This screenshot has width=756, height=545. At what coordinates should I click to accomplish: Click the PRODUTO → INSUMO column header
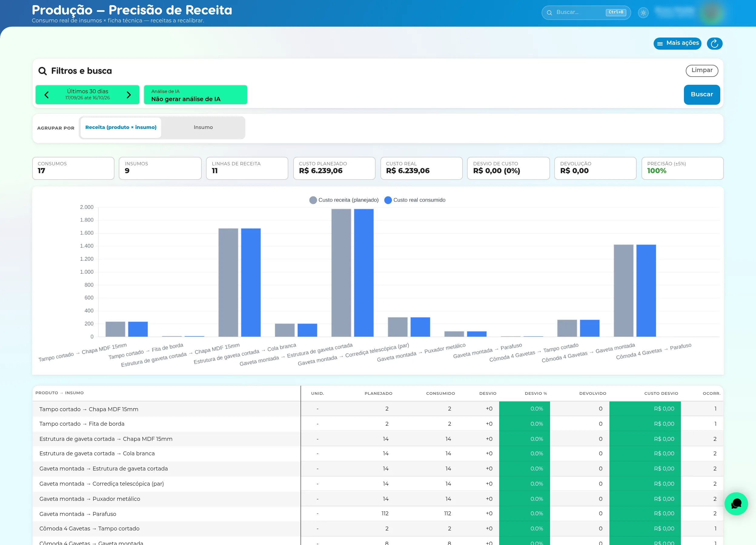point(59,393)
